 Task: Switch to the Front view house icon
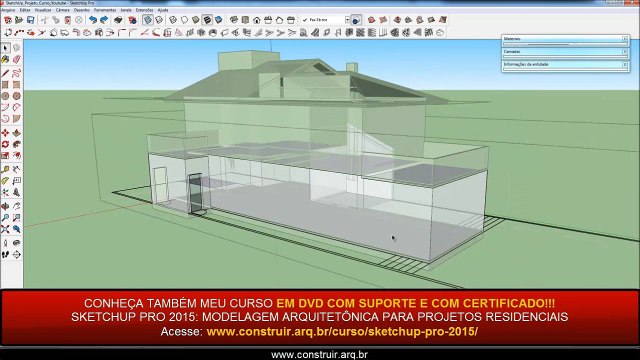click(256, 20)
